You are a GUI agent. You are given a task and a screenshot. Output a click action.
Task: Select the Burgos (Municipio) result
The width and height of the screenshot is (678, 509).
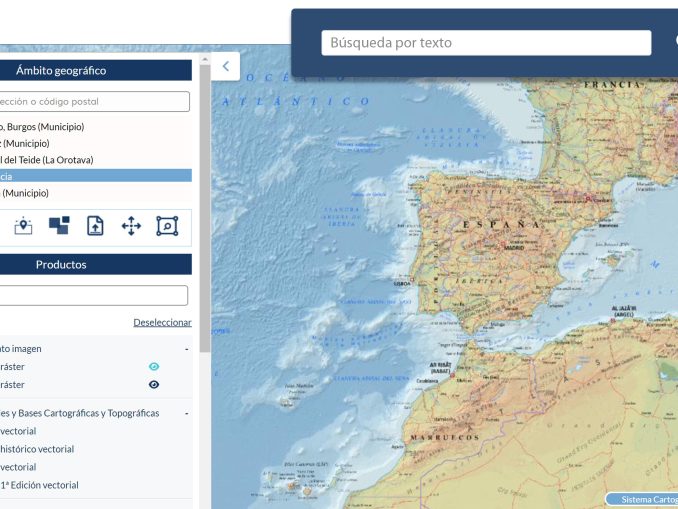coord(45,127)
